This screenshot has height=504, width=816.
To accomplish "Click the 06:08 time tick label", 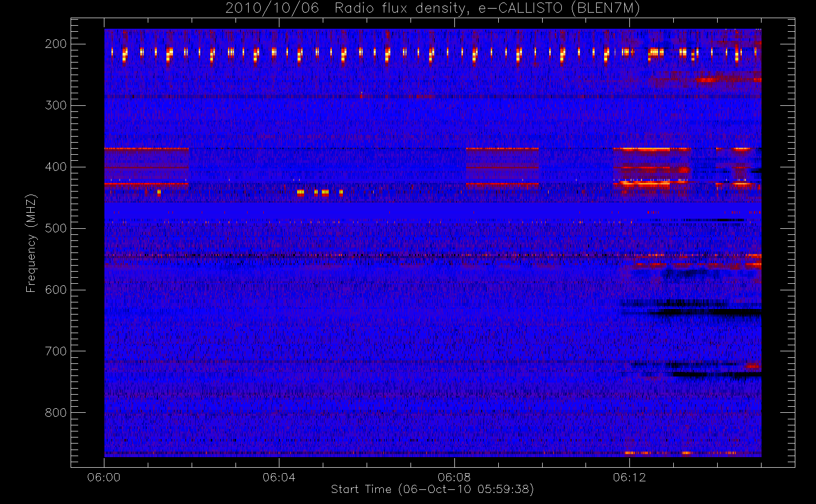I will [x=454, y=477].
